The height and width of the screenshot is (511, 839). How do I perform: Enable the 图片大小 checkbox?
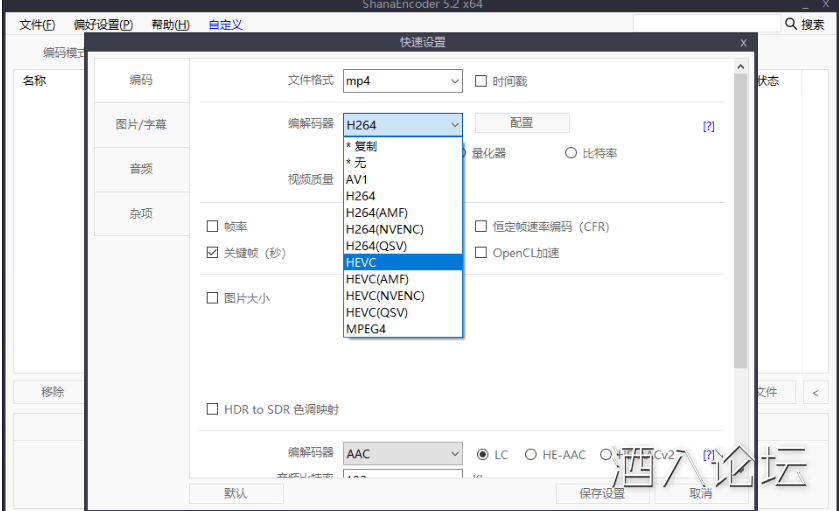[212, 298]
